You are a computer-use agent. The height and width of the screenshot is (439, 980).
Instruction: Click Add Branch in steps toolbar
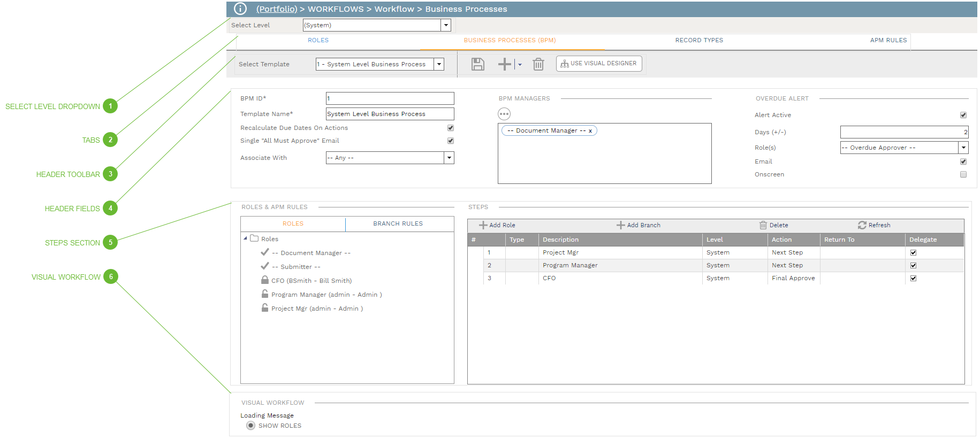tap(639, 225)
